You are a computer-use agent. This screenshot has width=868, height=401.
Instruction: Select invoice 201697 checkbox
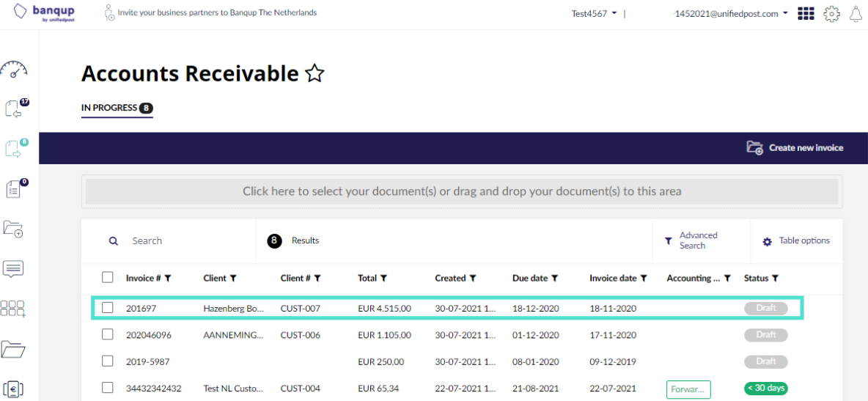coord(107,308)
